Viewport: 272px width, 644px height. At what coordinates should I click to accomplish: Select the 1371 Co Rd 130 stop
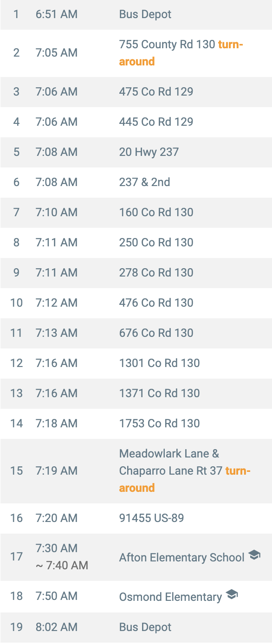coord(136,393)
